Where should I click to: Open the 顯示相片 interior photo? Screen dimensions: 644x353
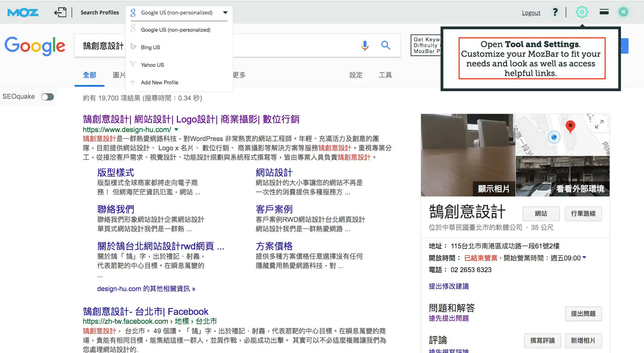click(x=468, y=155)
